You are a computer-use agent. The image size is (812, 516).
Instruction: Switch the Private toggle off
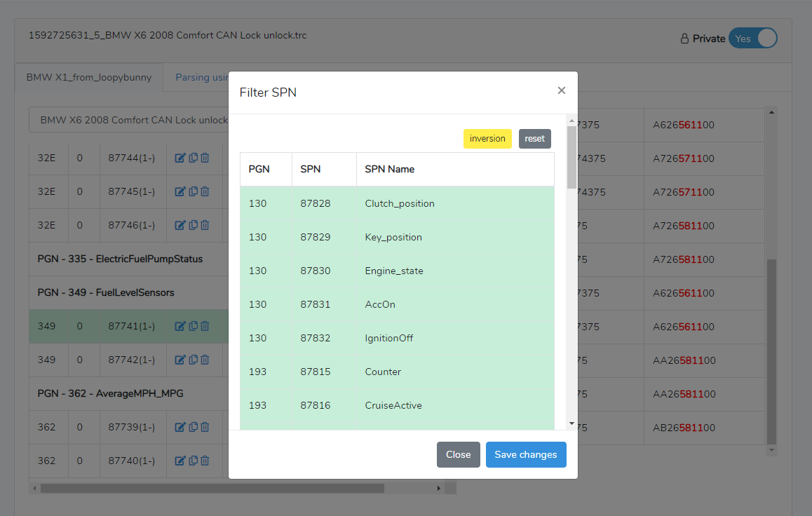click(752, 38)
